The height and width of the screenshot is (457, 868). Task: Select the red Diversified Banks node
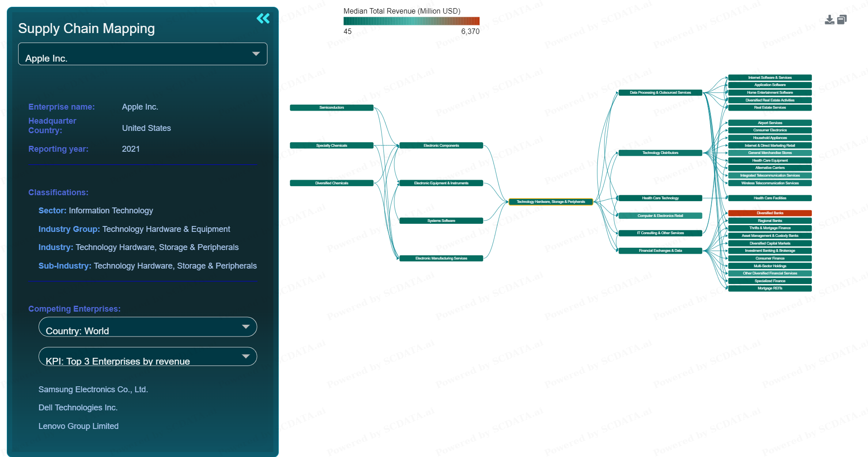click(770, 213)
